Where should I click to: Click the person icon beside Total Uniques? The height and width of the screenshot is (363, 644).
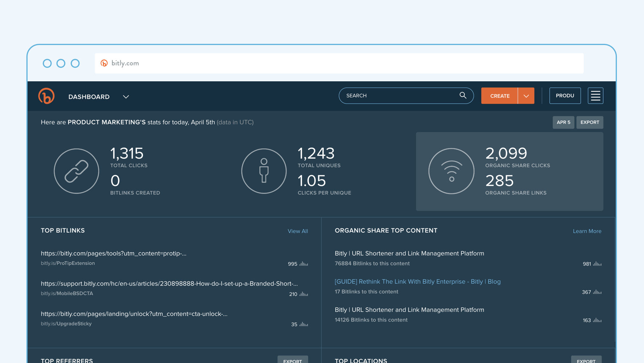pyautogui.click(x=264, y=171)
